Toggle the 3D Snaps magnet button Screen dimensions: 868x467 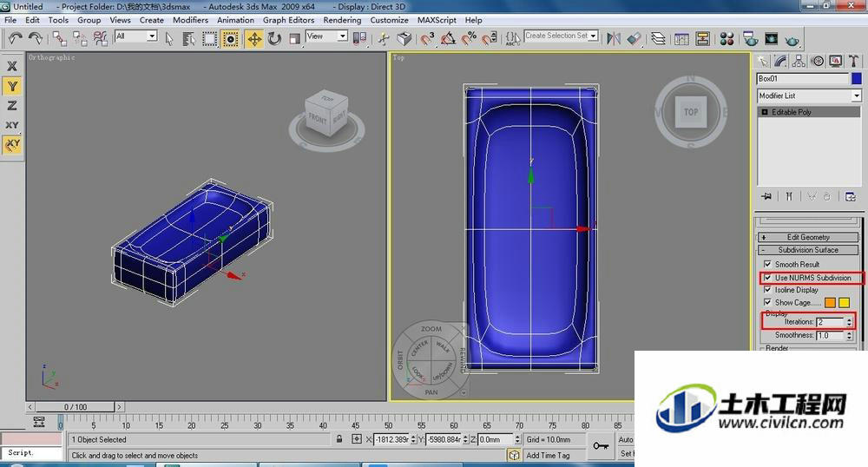[x=427, y=39]
